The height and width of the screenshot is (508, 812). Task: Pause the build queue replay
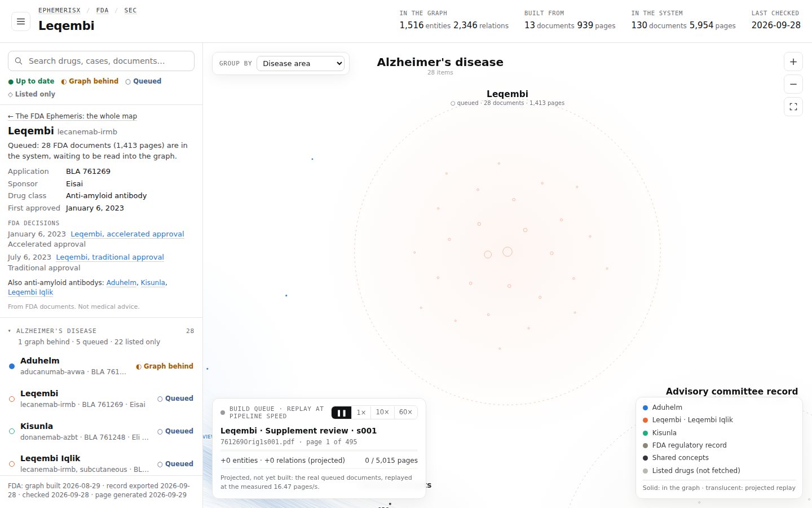click(341, 413)
